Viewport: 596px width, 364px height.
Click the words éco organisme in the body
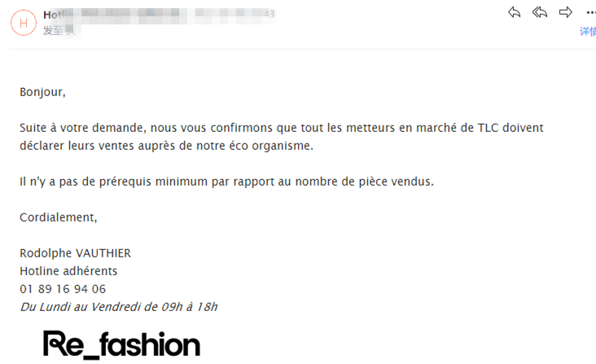click(x=275, y=146)
